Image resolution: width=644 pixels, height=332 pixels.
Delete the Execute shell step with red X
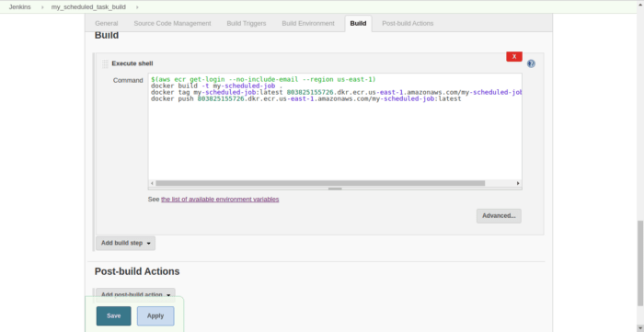coord(514,57)
